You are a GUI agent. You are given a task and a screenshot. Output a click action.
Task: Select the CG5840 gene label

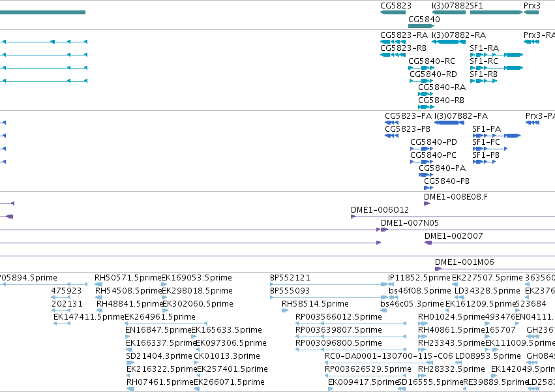(424, 20)
